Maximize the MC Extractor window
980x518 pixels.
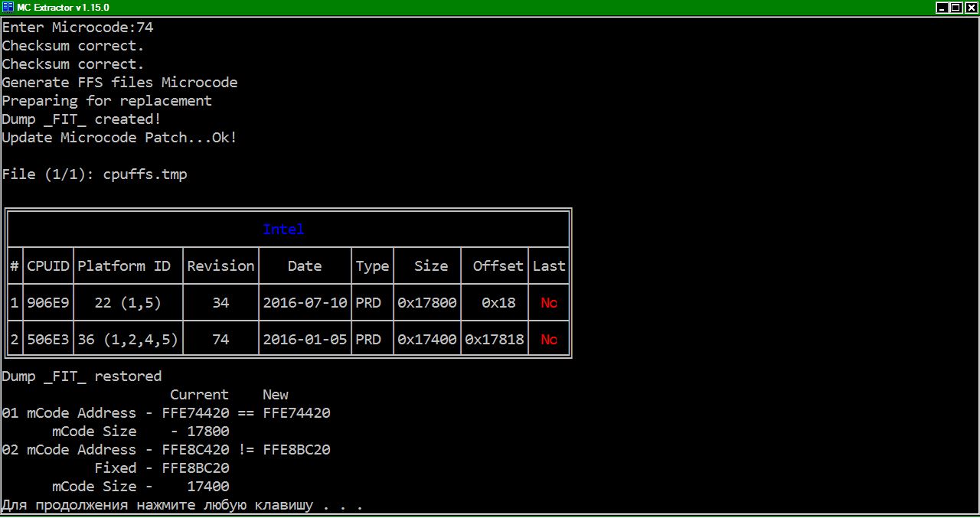[955, 8]
